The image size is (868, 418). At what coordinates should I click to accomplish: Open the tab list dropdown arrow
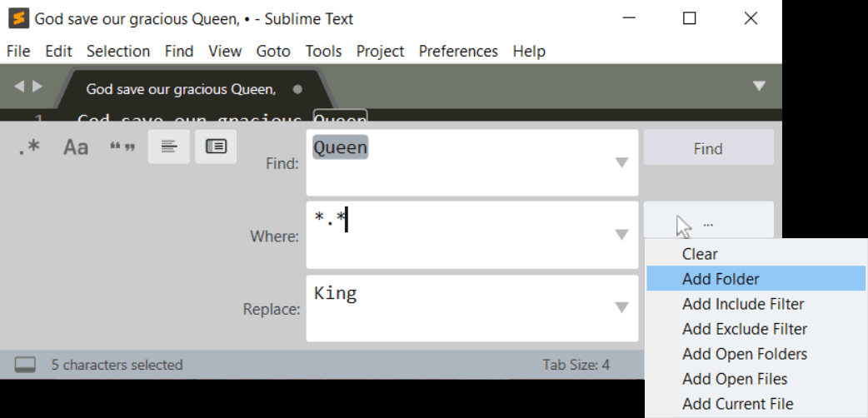(759, 87)
